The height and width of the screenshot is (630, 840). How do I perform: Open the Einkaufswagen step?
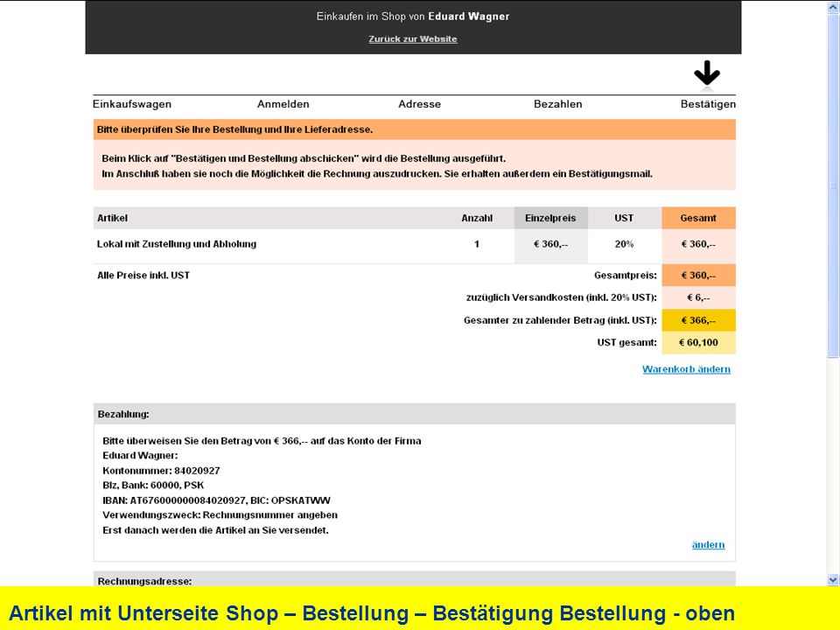coord(132,104)
